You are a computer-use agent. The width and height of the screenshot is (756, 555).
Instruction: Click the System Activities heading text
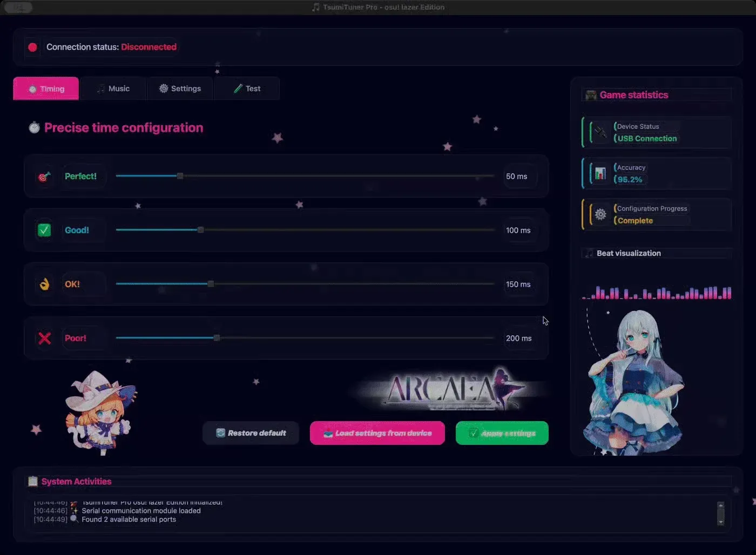[x=76, y=482]
